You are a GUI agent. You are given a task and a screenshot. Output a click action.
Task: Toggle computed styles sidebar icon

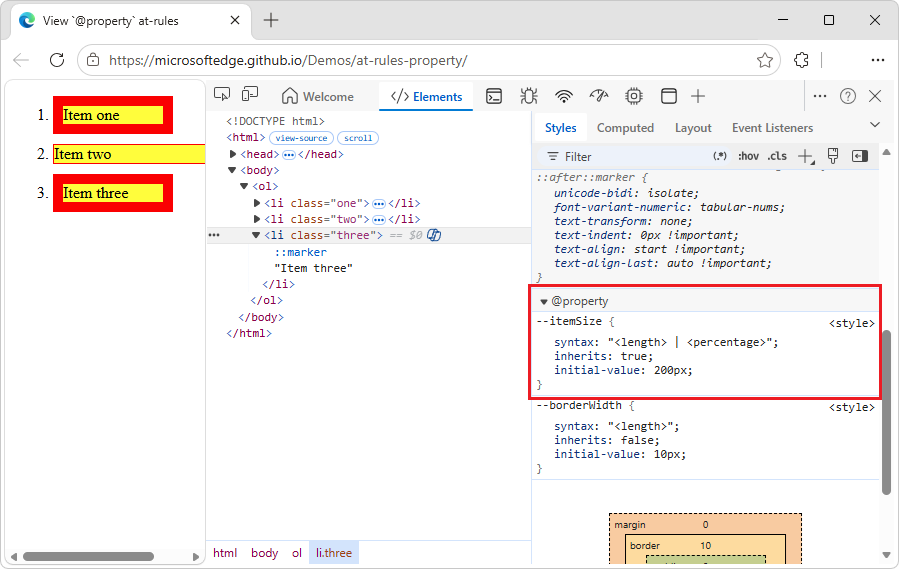pyautogui.click(x=859, y=156)
